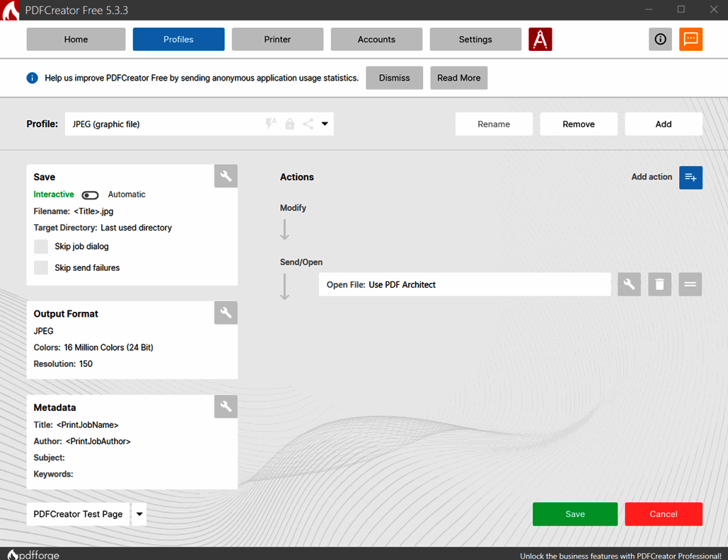Go to the Home tab
The width and height of the screenshot is (728, 560).
click(76, 40)
